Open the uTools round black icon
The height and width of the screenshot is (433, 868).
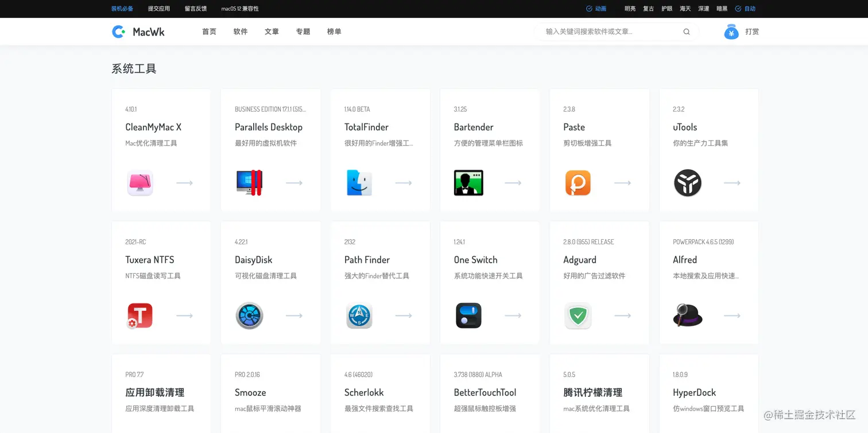(688, 183)
